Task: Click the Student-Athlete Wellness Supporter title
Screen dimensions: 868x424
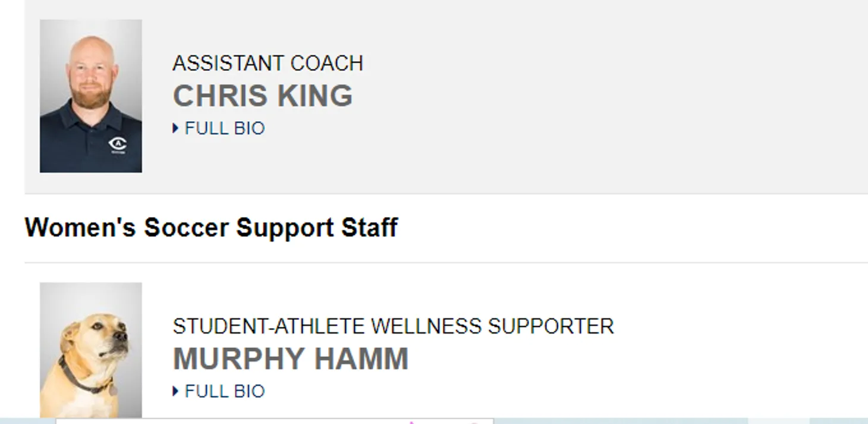Action: pyautogui.click(x=393, y=326)
